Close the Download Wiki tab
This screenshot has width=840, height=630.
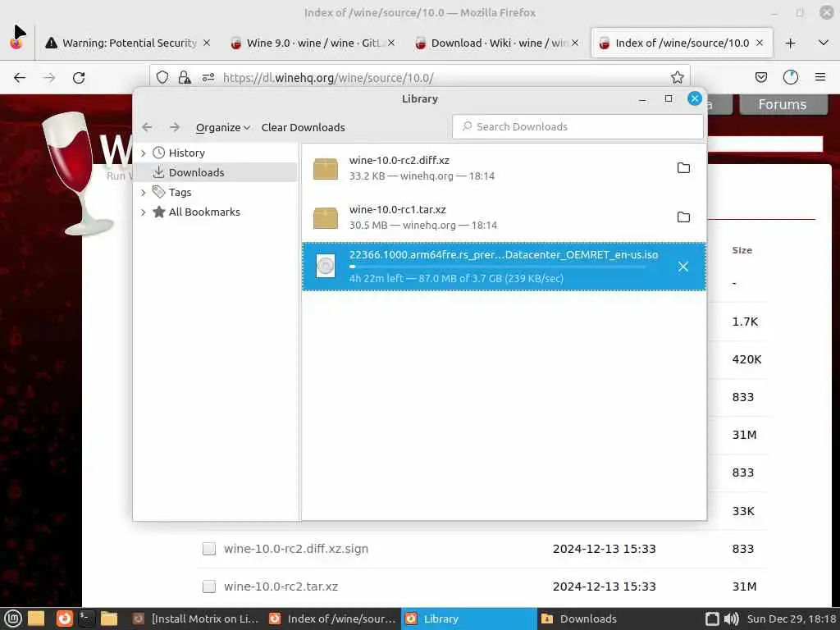(x=575, y=43)
